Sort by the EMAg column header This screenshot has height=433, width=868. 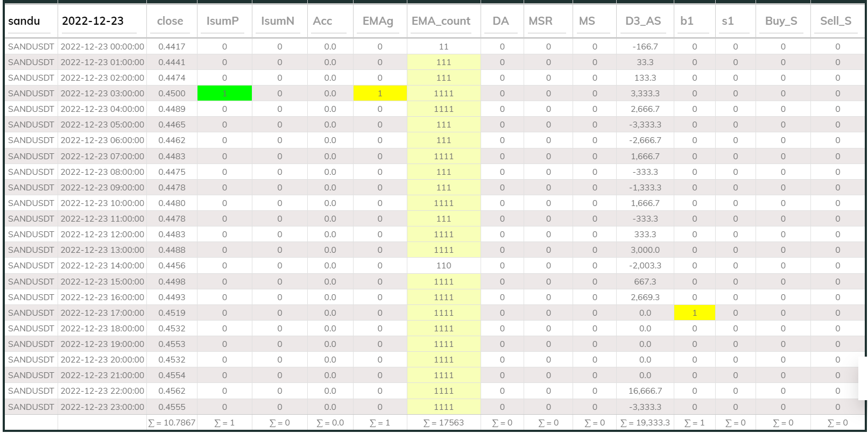tap(378, 21)
